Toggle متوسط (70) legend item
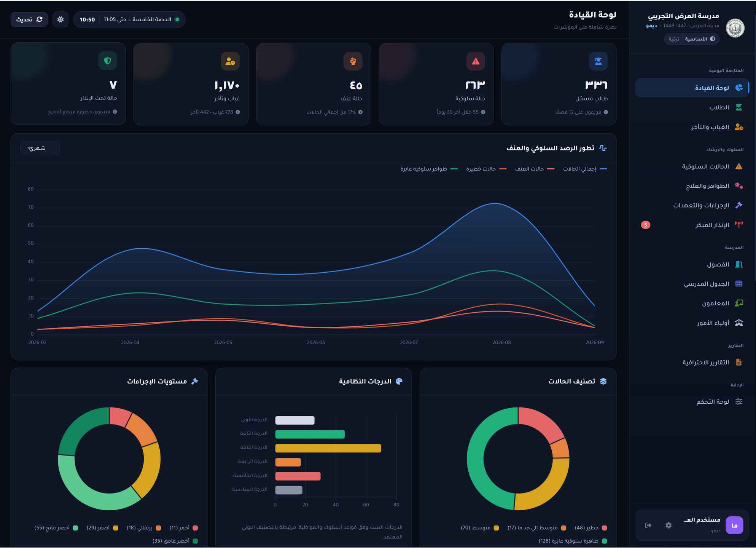The image size is (756, 548). tap(480, 528)
